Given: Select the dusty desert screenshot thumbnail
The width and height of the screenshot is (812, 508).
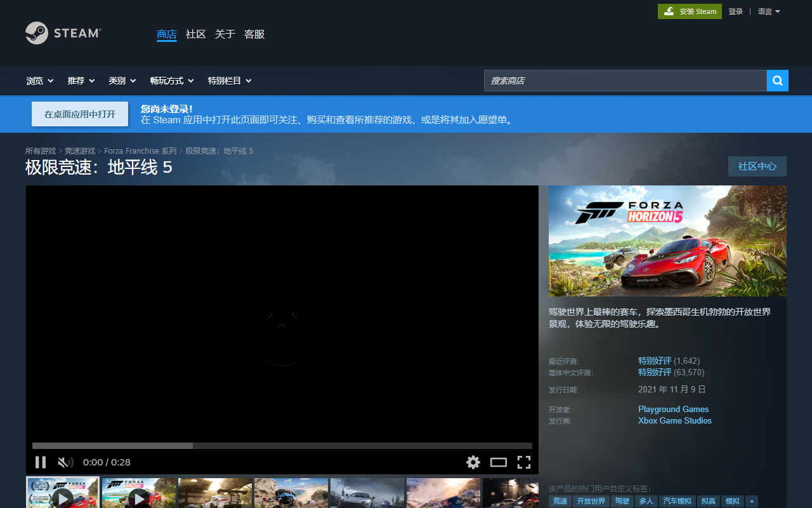Looking at the screenshot, I should tap(443, 493).
